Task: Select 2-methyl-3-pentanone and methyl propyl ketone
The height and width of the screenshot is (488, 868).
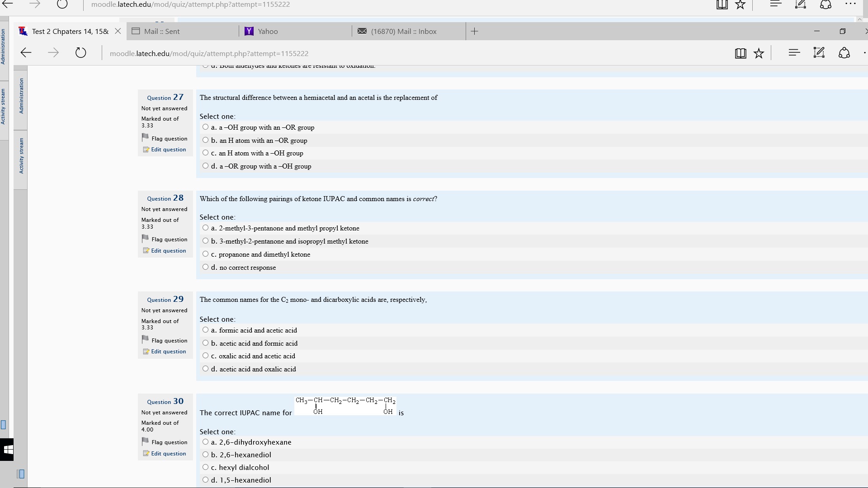Action: [205, 228]
